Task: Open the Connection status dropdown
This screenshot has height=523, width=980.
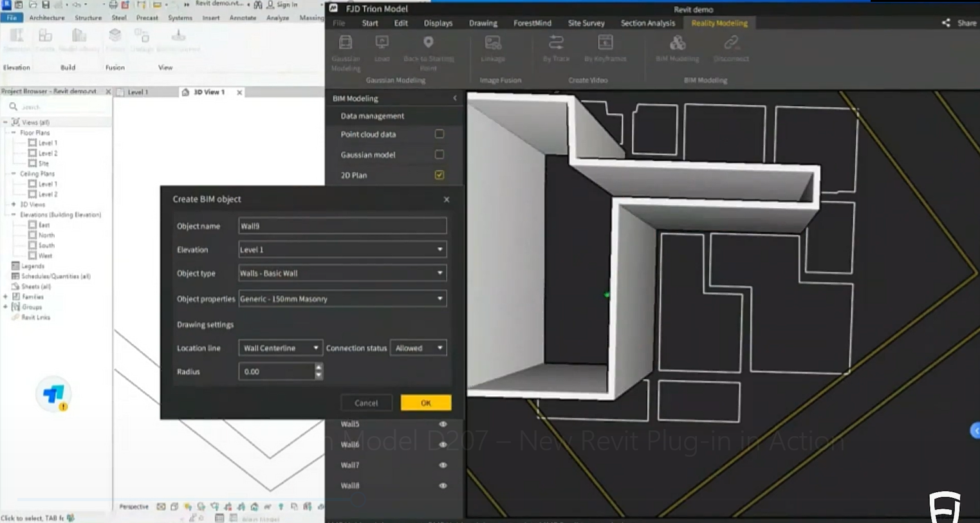Action: (418, 348)
